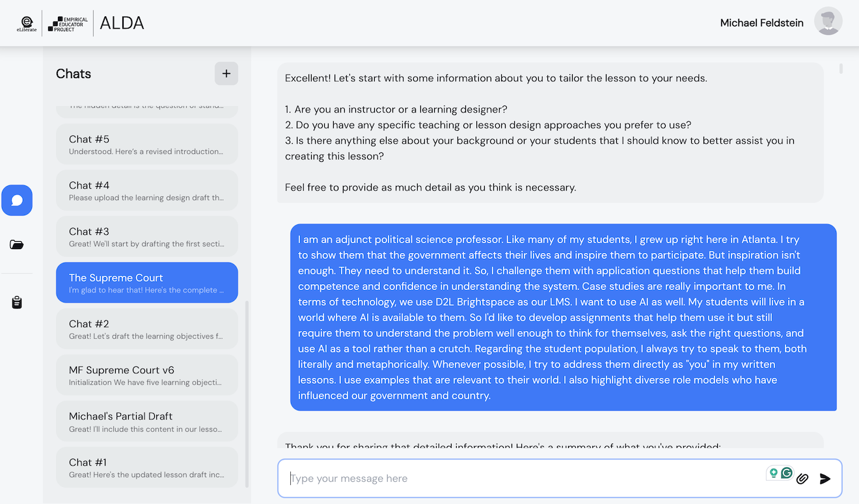Start a new chat with the plus button
The height and width of the screenshot is (504, 859).
(x=226, y=73)
